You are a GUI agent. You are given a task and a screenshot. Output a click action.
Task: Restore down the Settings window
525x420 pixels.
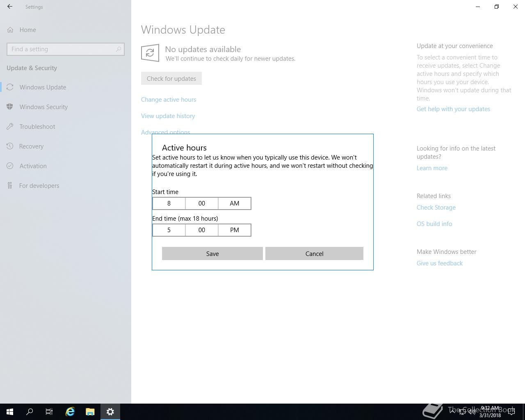[x=497, y=7]
